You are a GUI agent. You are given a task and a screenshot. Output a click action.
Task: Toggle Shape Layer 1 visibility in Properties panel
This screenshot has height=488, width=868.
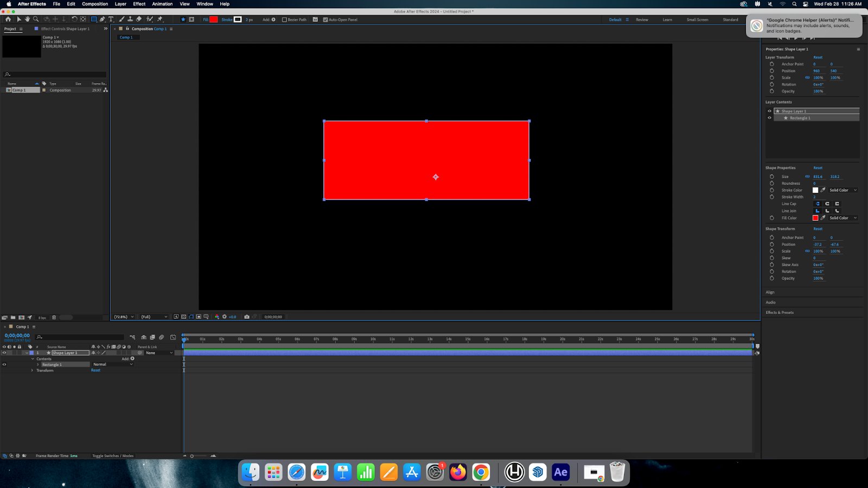point(769,111)
